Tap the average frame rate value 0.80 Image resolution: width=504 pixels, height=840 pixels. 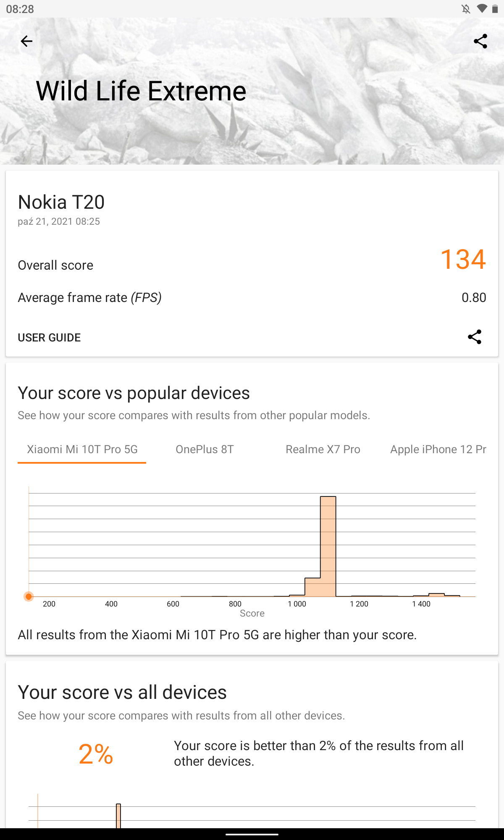click(474, 297)
